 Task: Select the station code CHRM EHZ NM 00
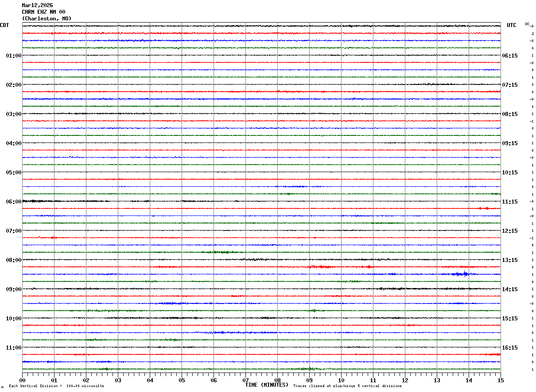43,12
